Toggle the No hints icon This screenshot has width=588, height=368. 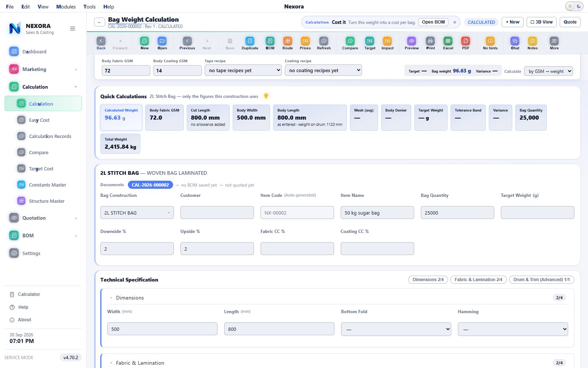(490, 43)
